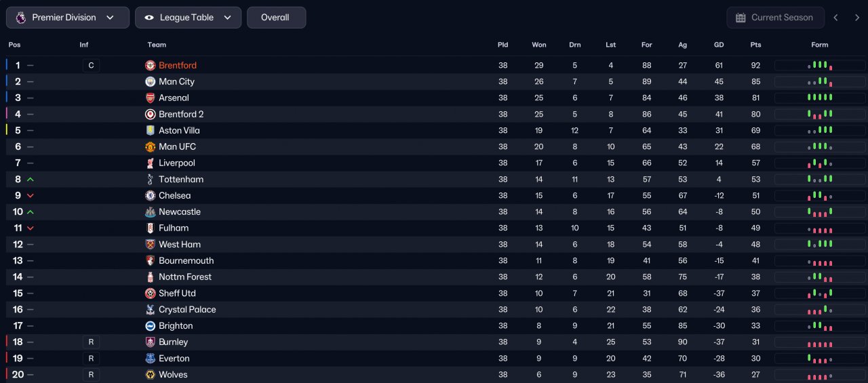The width and height of the screenshot is (868, 383).
Task: Go to previous season with left arrow
Action: click(x=836, y=18)
